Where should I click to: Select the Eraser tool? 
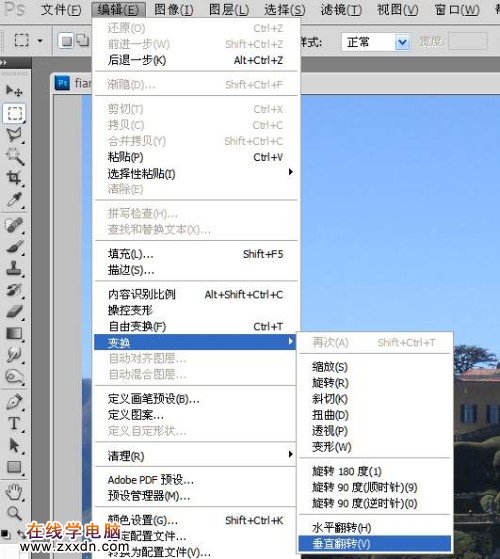click(14, 312)
